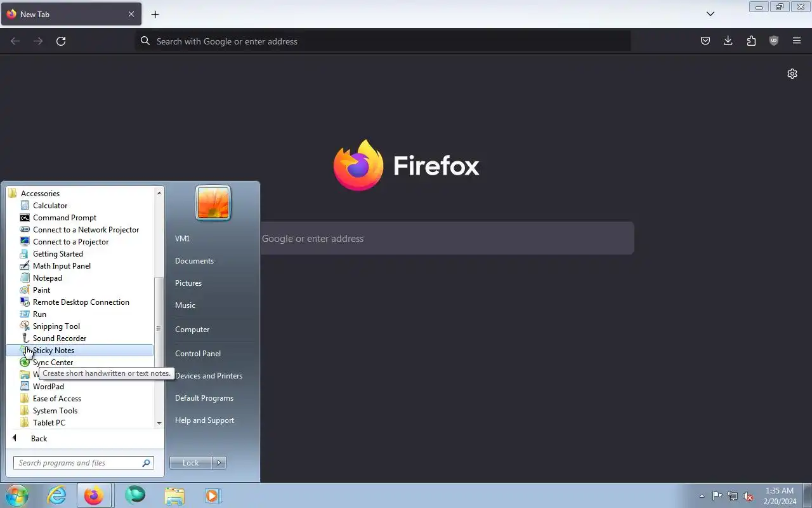Open Control Panel

click(198, 354)
